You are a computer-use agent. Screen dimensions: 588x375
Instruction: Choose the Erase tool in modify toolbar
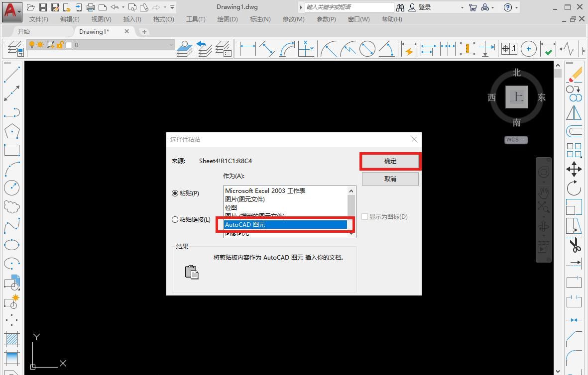[574, 74]
